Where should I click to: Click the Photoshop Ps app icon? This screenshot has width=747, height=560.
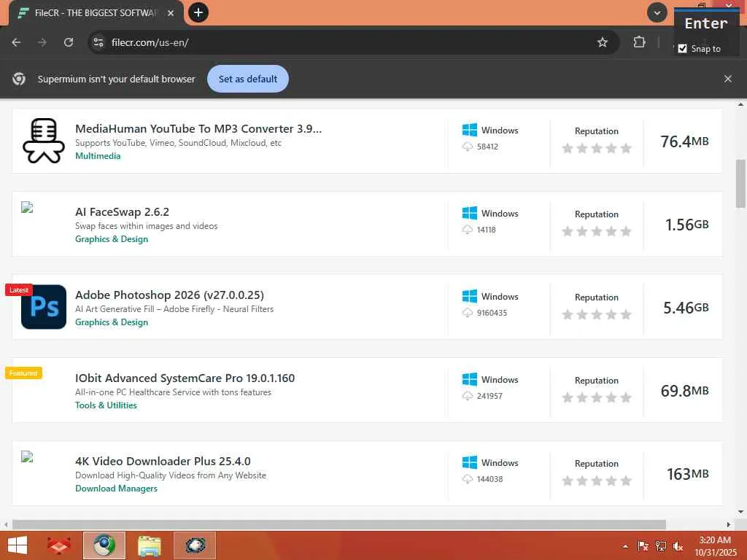pos(44,307)
